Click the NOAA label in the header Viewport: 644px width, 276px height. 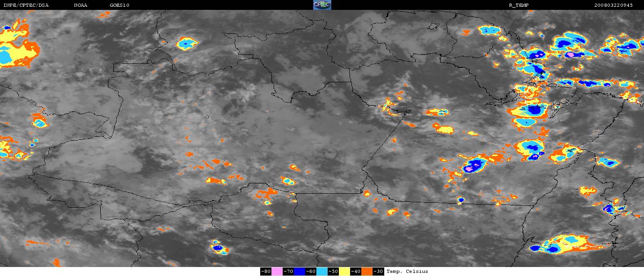click(80, 5)
